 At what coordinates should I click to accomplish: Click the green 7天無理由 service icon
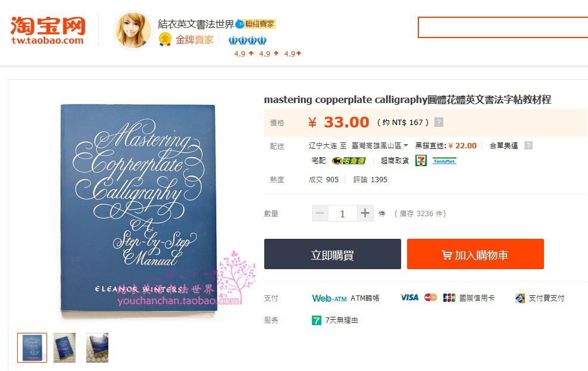tap(317, 320)
